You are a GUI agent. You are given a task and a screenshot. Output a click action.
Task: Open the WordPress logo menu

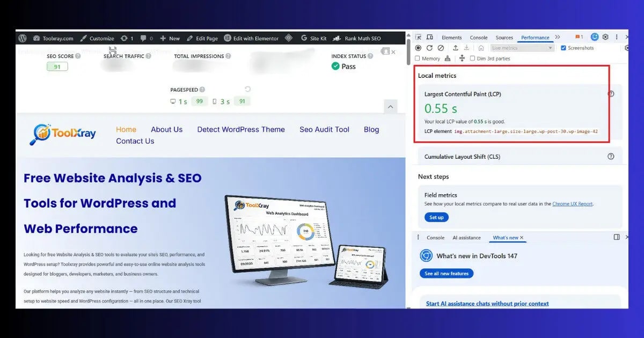23,38
